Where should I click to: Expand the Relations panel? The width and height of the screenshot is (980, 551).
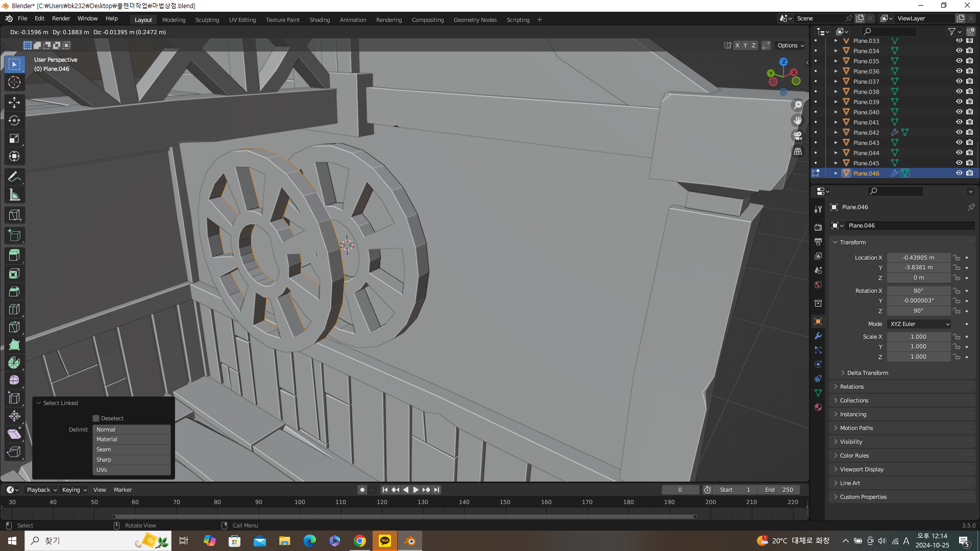pos(852,387)
